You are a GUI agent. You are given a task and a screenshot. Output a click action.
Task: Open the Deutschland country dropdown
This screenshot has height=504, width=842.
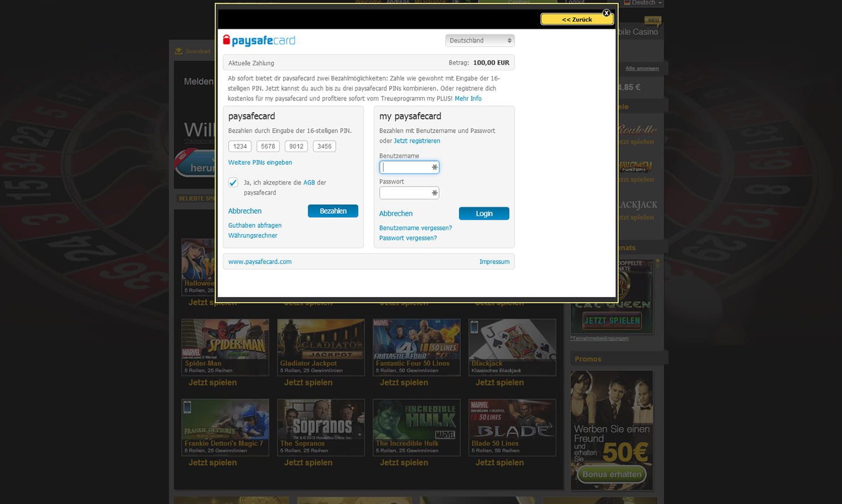coord(480,41)
